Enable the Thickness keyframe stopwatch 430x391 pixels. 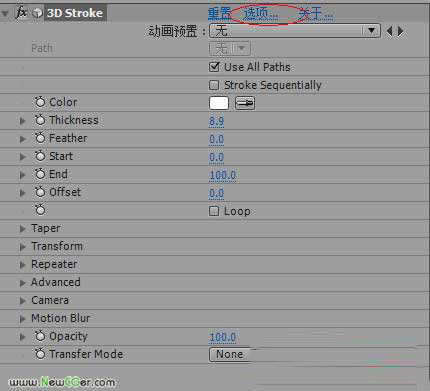(40, 120)
